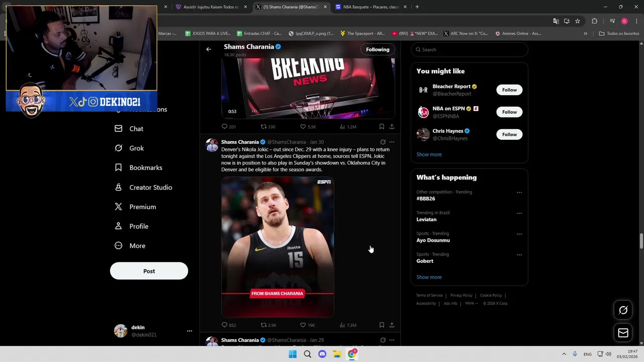Show more under You might like
This screenshot has width=644, height=362.
coord(429,154)
